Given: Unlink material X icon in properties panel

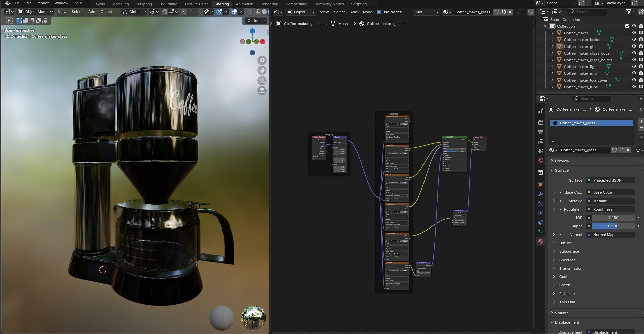Looking at the screenshot, I should (628, 150).
